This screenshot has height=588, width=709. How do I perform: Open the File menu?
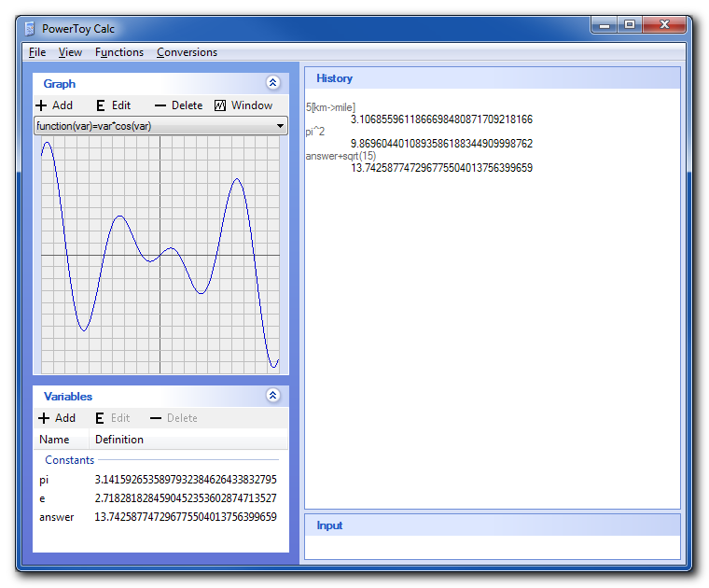[37, 52]
